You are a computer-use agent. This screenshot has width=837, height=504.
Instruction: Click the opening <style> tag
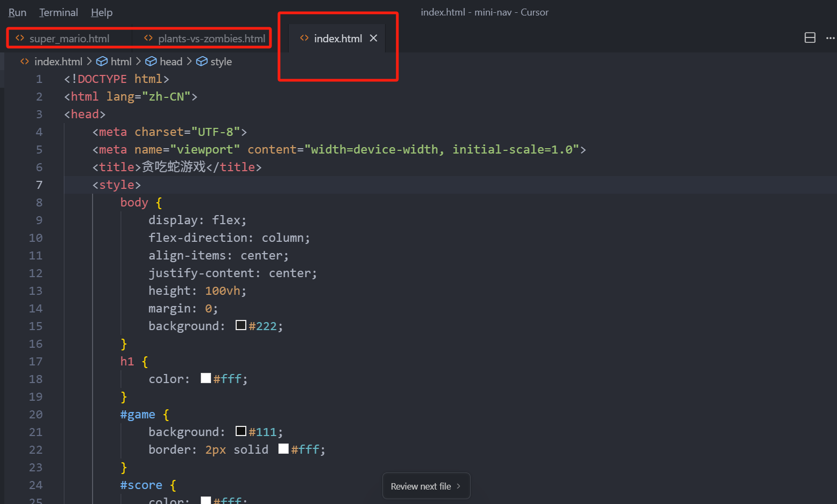[117, 185]
